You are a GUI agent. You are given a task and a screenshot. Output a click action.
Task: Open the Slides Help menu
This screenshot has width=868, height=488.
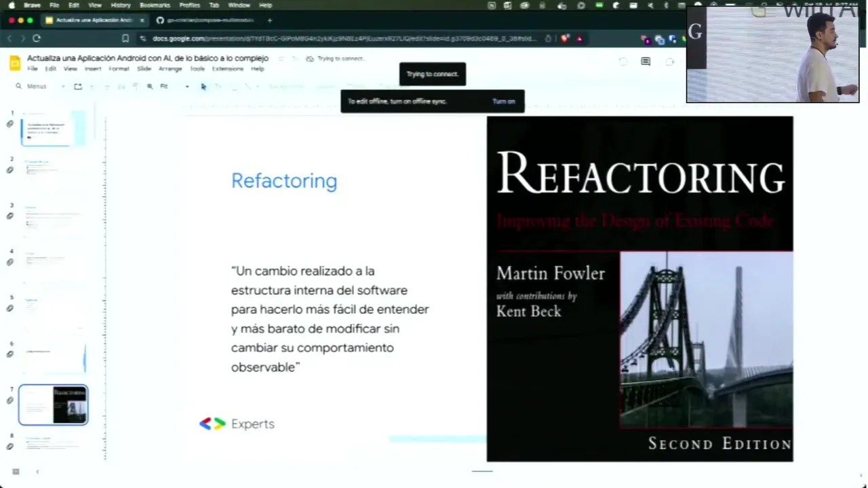click(x=257, y=69)
